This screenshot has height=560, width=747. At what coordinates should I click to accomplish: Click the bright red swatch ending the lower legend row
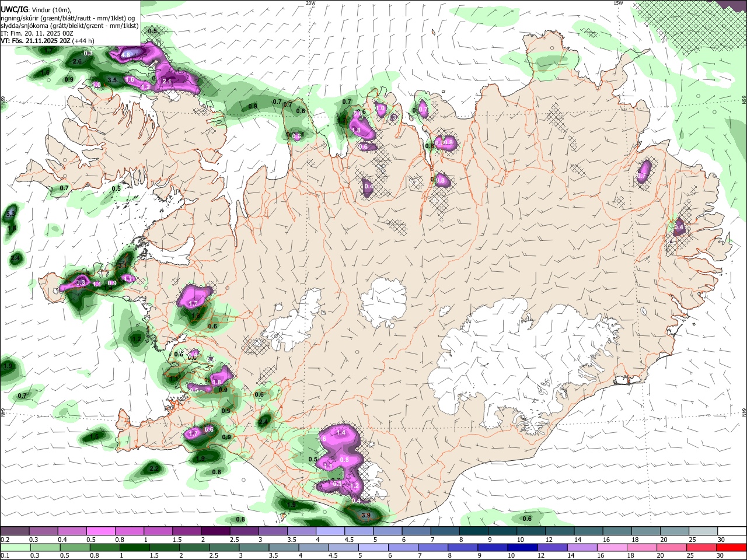coord(732,547)
